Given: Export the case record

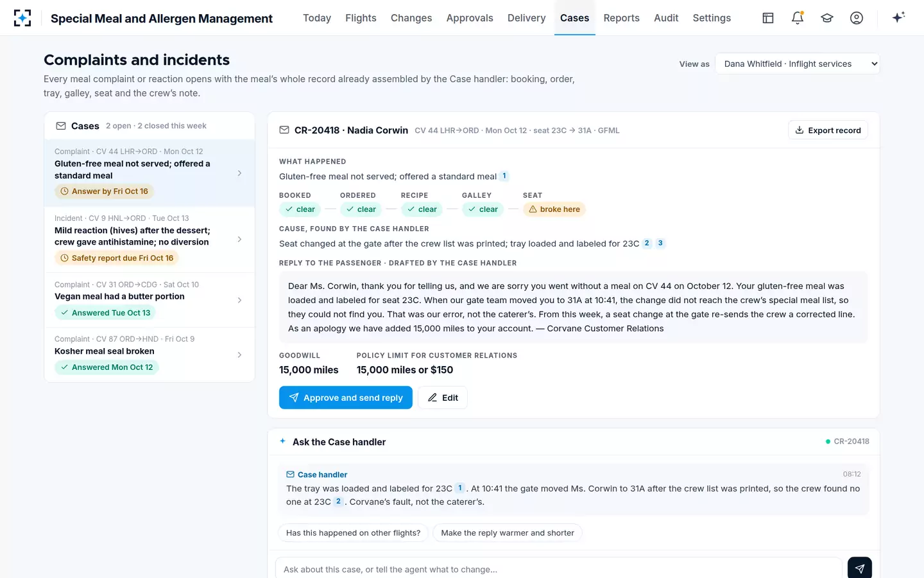Looking at the screenshot, I should tap(828, 130).
